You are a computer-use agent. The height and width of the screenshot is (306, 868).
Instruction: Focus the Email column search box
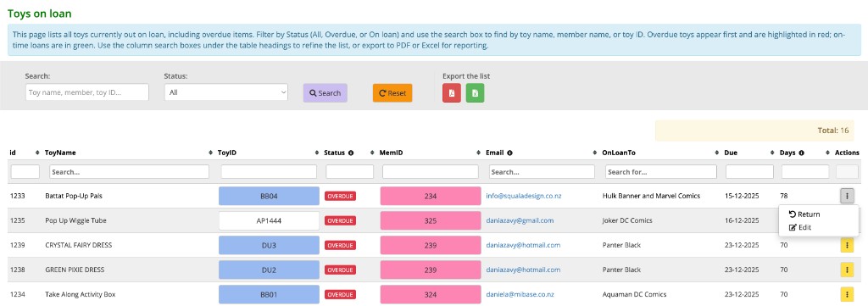tap(542, 172)
